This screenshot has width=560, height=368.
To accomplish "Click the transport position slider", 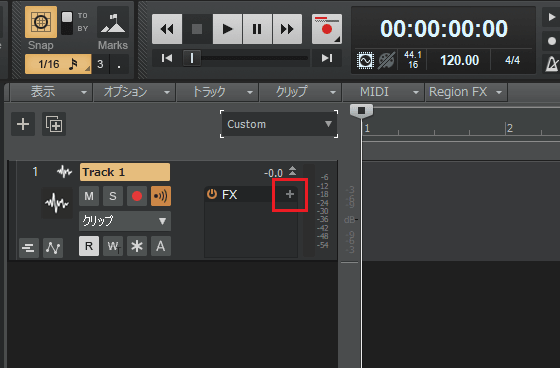I will click(x=245, y=58).
